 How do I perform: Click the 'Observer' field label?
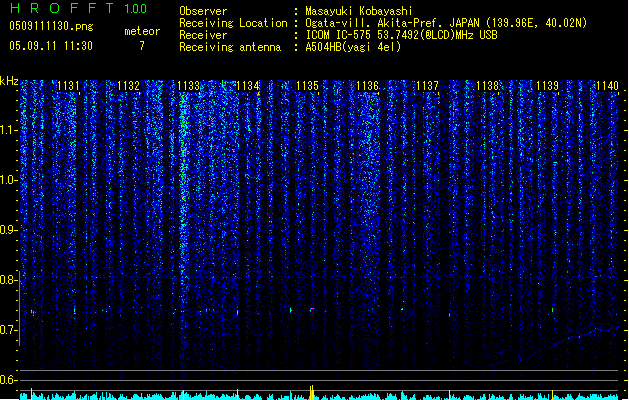coord(203,11)
